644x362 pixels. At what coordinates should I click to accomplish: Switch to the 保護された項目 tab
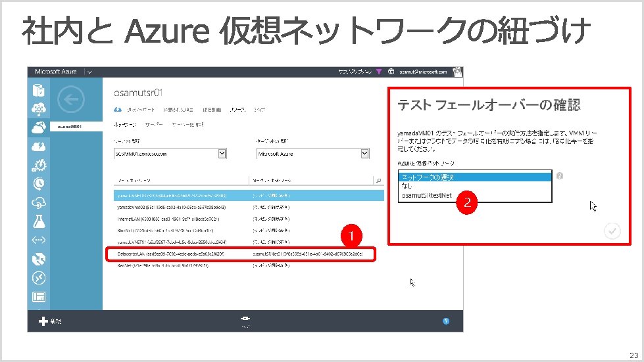click(178, 110)
